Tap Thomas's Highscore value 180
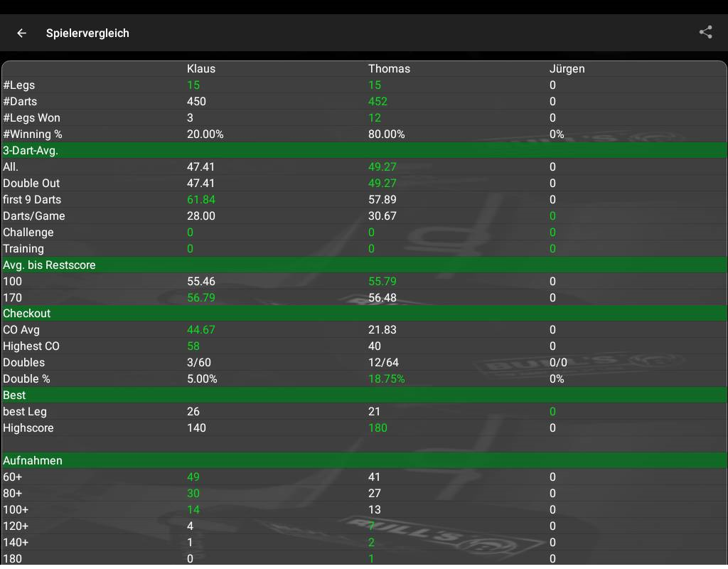Screen dimensions: 728x569 (x=378, y=428)
